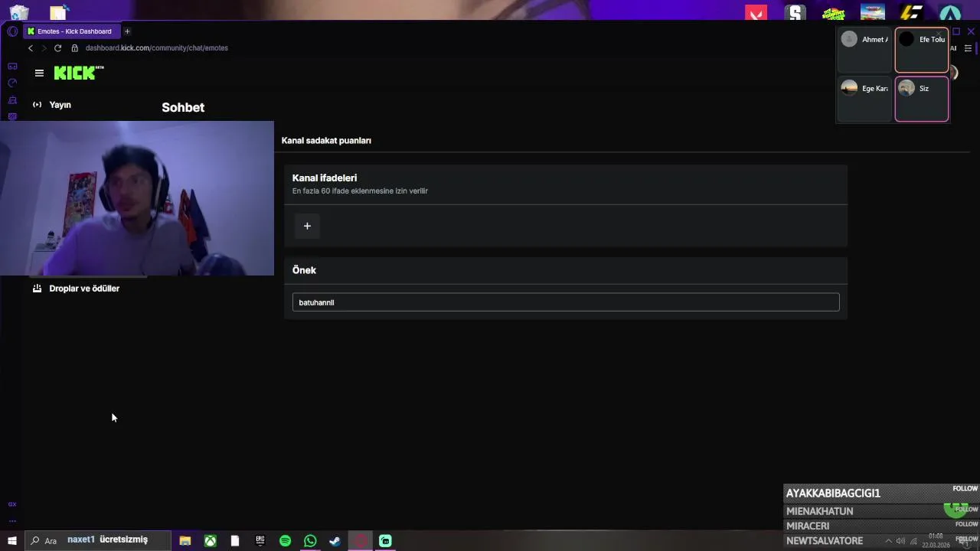The image size is (980, 551).
Task: Add a new channel emote with plus
Action: tap(307, 226)
